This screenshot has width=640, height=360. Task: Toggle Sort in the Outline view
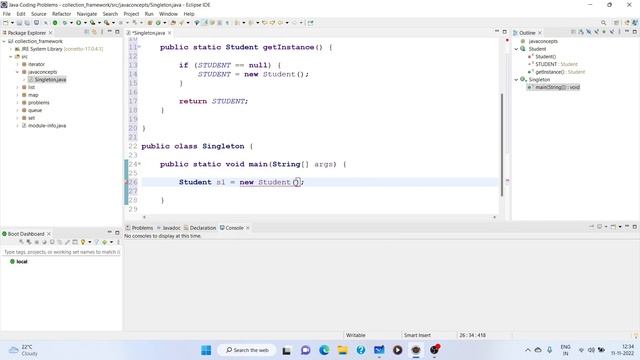580,32
